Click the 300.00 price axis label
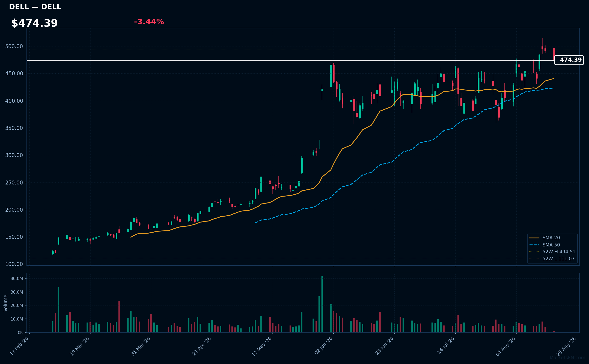 click(x=14, y=155)
